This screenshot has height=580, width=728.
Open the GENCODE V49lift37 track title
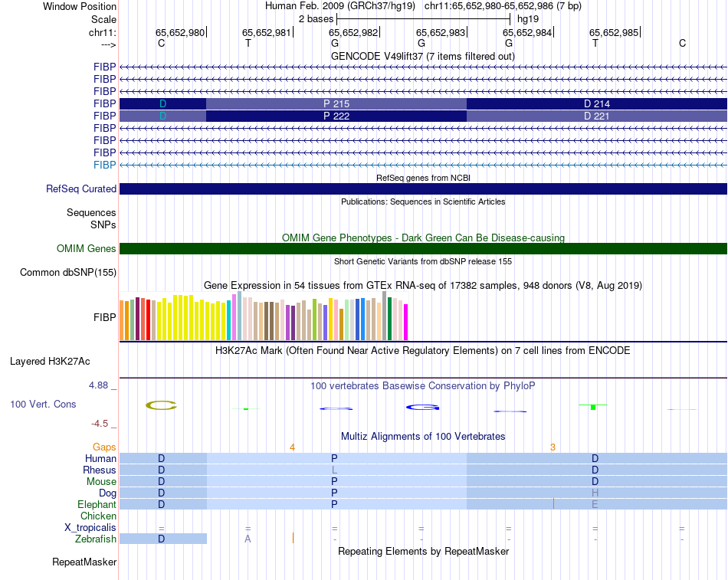coord(422,56)
